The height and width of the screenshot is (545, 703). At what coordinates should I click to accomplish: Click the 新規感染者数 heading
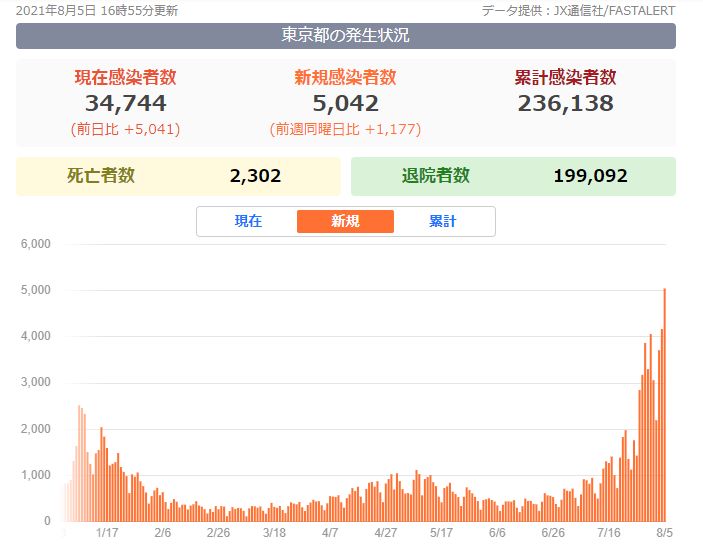click(345, 77)
